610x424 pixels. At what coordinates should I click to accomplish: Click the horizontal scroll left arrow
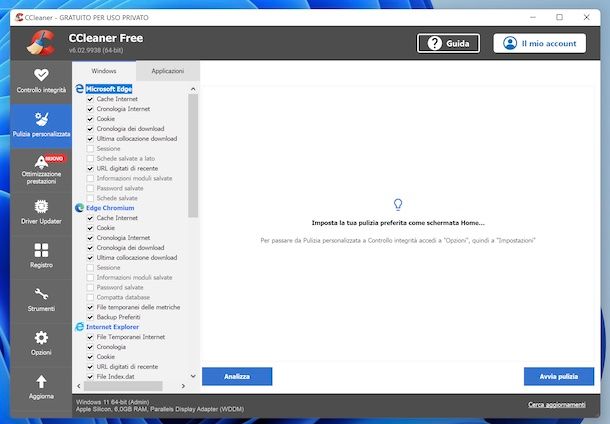point(79,386)
